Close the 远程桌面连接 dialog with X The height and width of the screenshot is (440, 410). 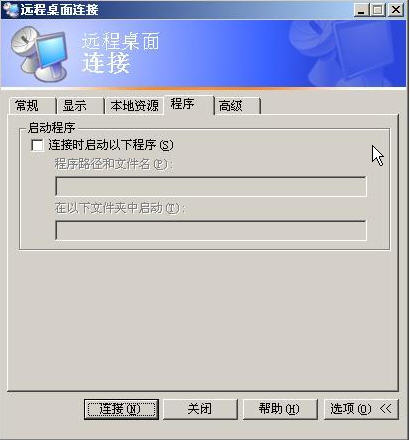click(396, 10)
